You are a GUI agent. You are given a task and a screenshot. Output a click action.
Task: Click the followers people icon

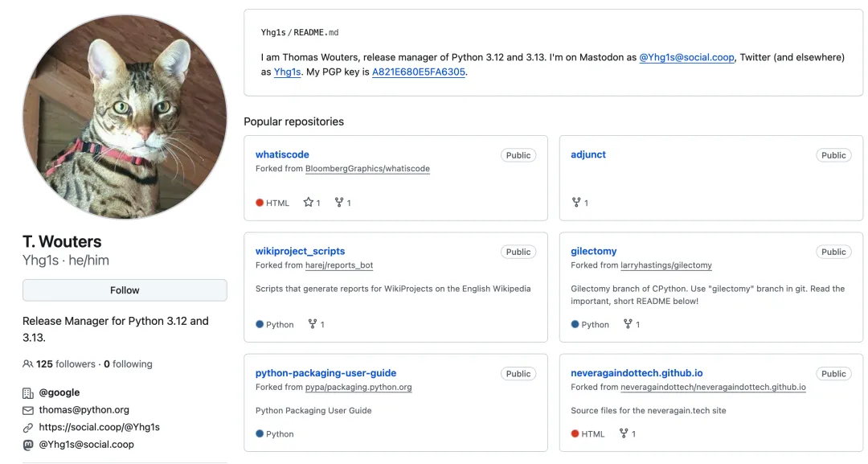[x=28, y=364]
